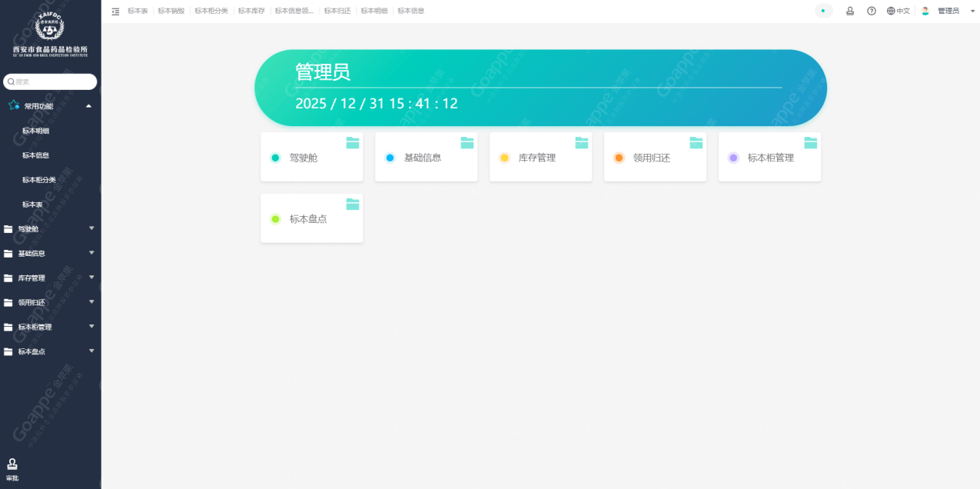Click the sidebar collapse icon in top bar

115,12
